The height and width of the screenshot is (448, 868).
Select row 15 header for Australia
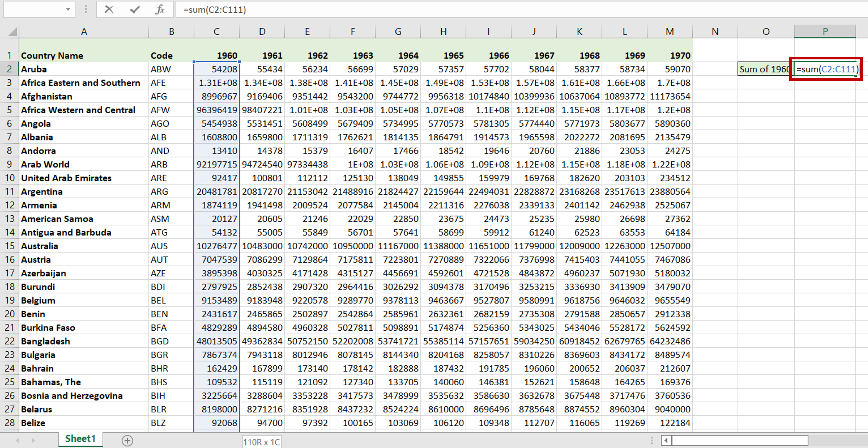click(x=9, y=246)
